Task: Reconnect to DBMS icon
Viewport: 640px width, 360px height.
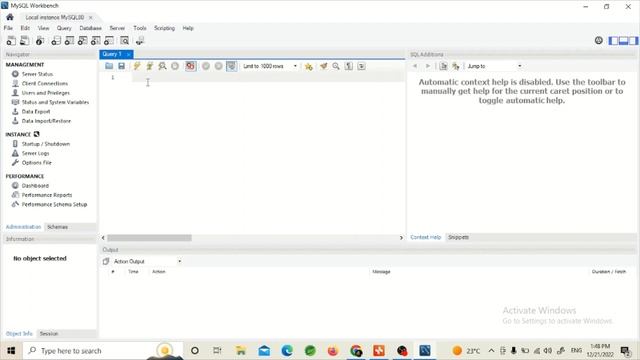Action: [x=140, y=40]
